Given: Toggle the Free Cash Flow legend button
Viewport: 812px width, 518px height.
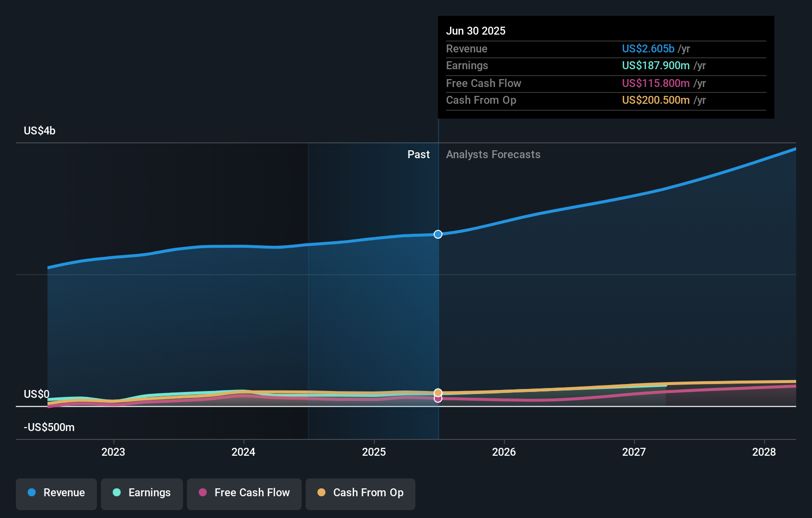Looking at the screenshot, I should (x=244, y=494).
